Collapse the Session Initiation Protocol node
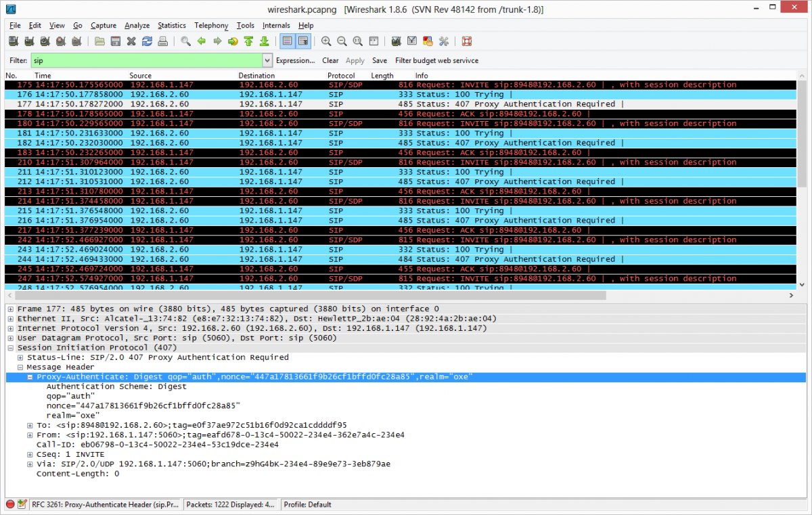Viewport: 812px width, 515px height. pos(12,348)
